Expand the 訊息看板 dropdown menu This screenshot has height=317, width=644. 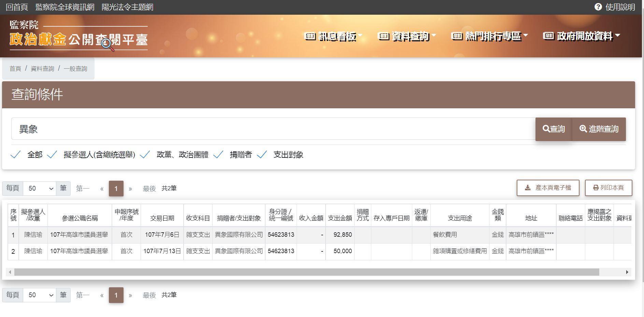click(361, 35)
